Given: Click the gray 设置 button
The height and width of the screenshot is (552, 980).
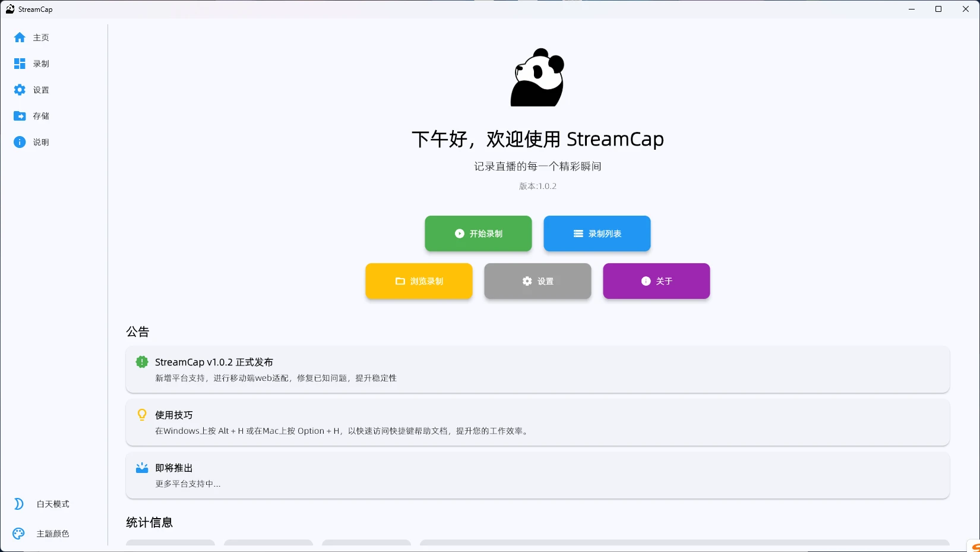Looking at the screenshot, I should [x=538, y=281].
